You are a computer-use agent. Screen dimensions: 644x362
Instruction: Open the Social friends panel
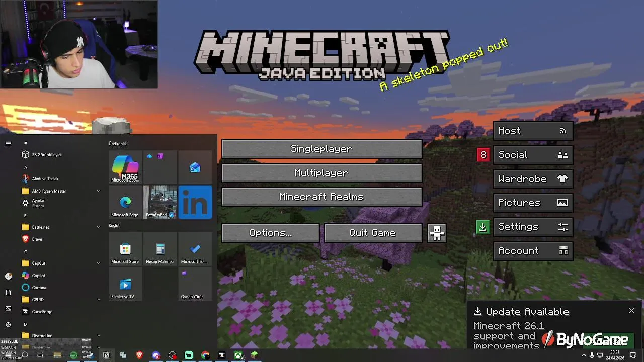tap(533, 154)
